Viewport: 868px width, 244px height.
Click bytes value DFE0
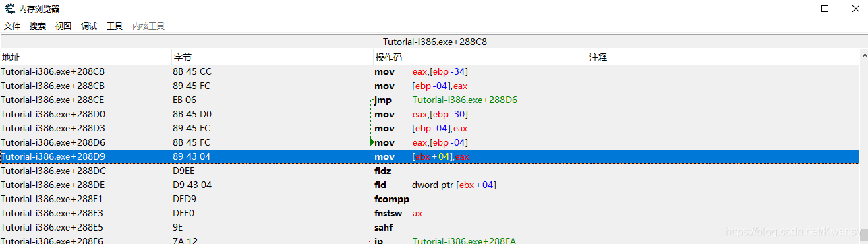[184, 213]
